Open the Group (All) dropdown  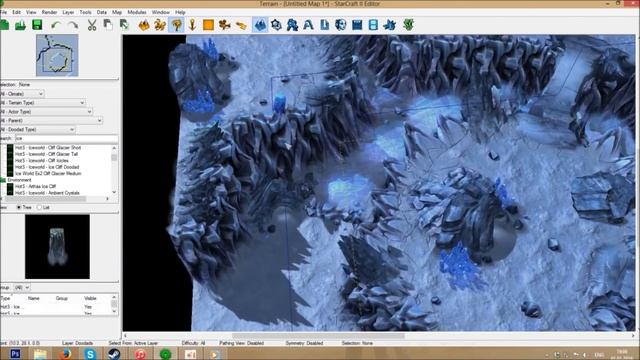21,288
